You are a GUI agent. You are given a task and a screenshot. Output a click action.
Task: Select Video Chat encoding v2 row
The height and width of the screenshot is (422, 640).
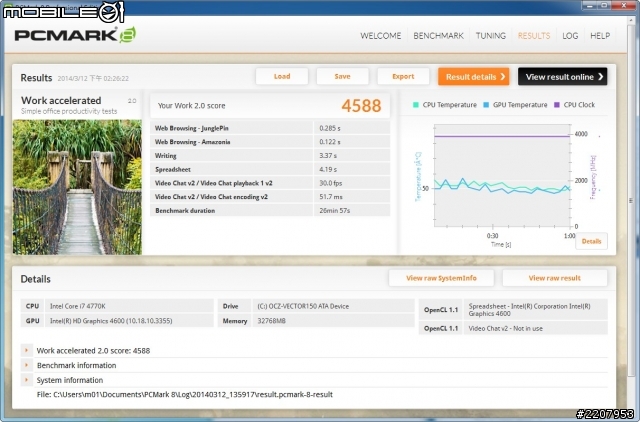pyautogui.click(x=270, y=197)
